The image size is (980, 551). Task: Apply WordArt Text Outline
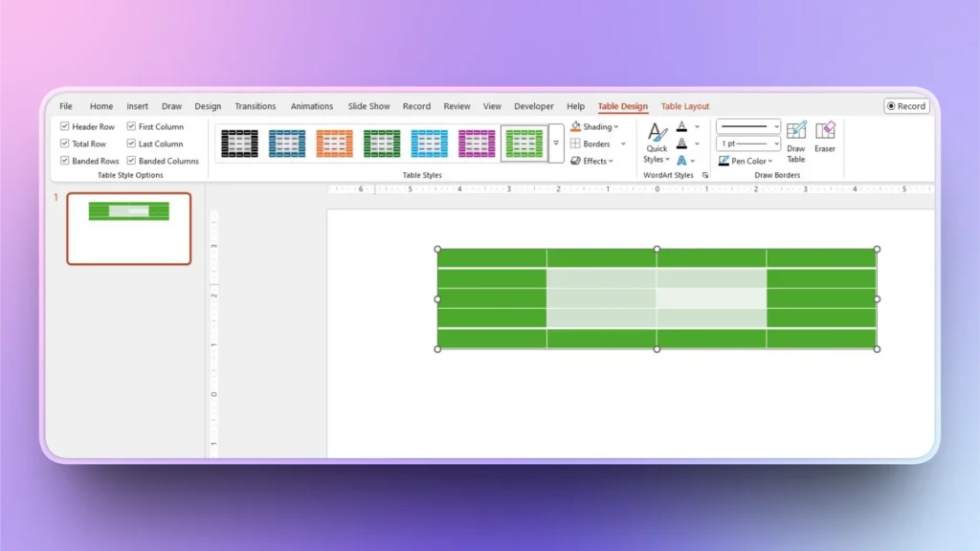click(682, 143)
